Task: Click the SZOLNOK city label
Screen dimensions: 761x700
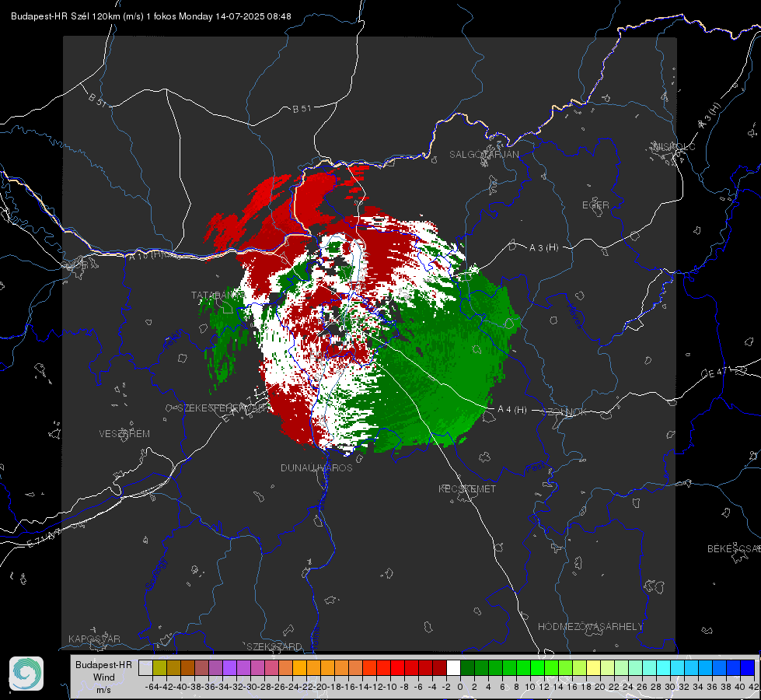Action: click(x=564, y=412)
